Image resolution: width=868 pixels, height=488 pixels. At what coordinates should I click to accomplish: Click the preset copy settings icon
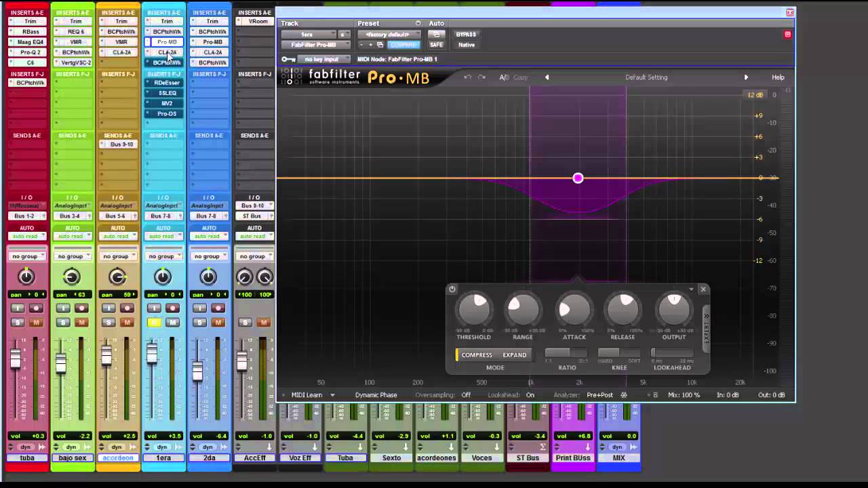point(380,45)
